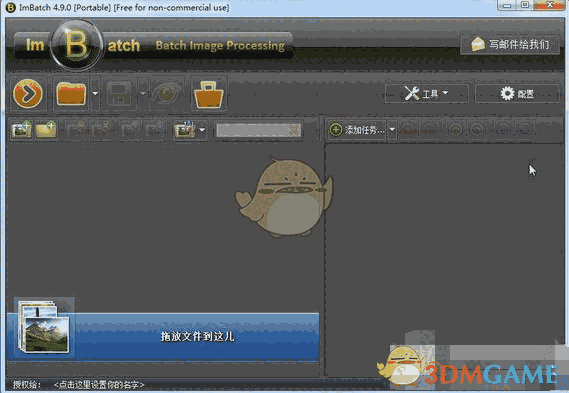
Task: Click the greyed remove all images icon
Action: (101, 130)
